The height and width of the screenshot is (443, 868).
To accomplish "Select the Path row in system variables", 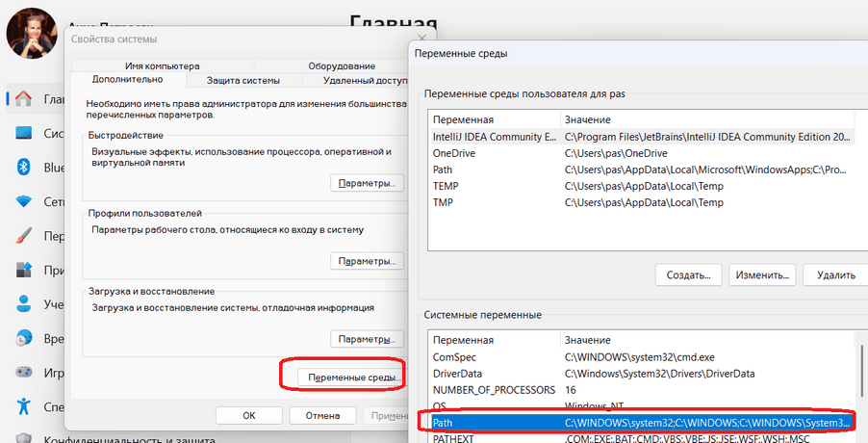I will pyautogui.click(x=635, y=423).
